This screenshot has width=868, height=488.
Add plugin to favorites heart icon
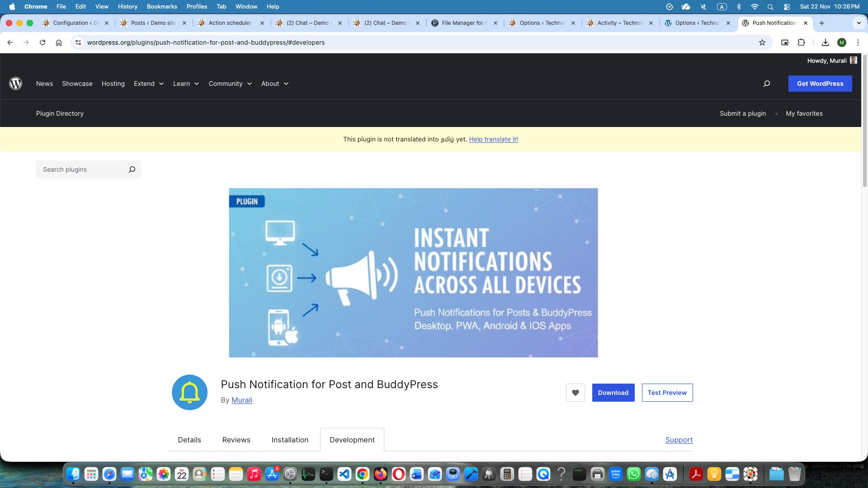click(x=575, y=393)
